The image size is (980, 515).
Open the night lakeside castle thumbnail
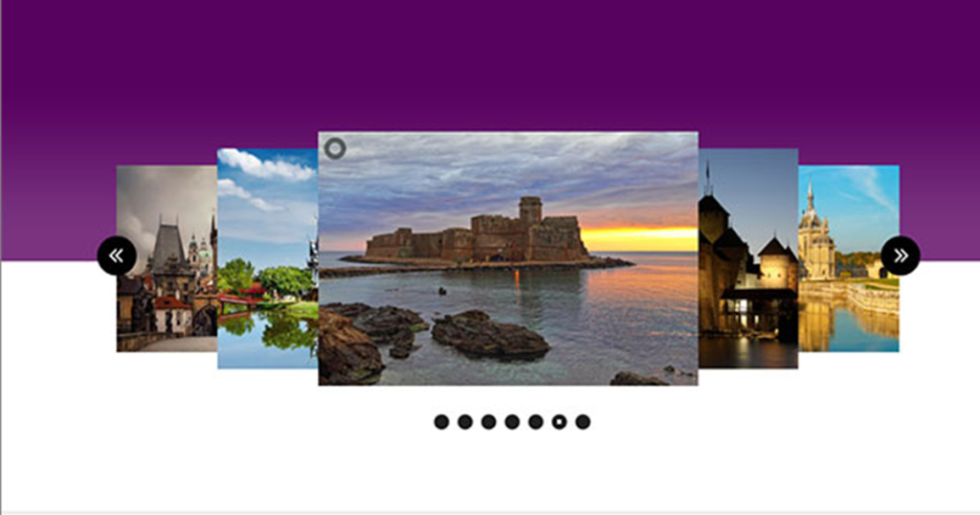(748, 258)
